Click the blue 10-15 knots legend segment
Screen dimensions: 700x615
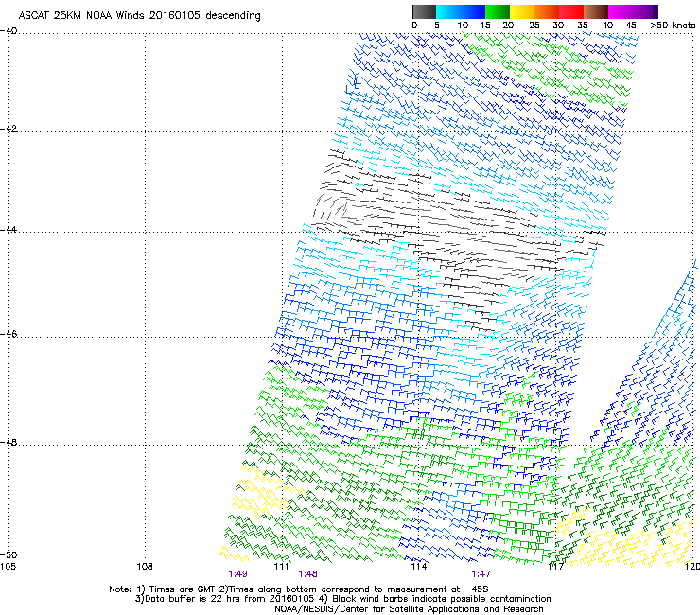[x=472, y=11]
